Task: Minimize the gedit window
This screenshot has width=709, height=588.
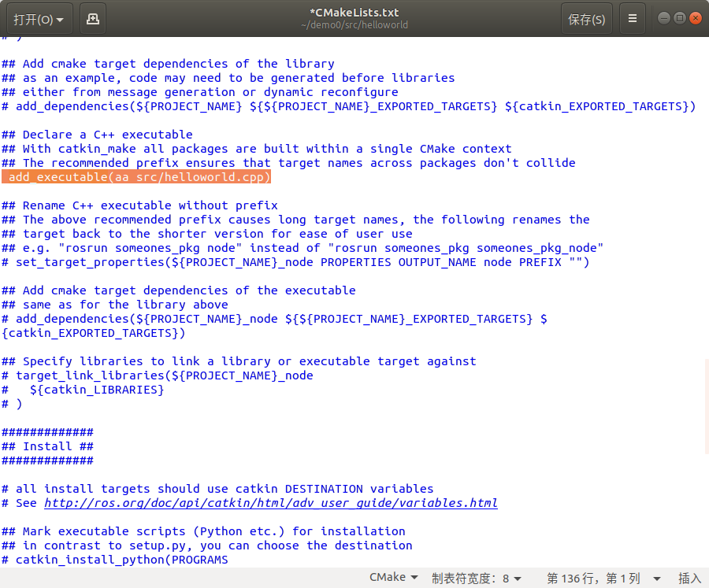Action: coord(664,16)
